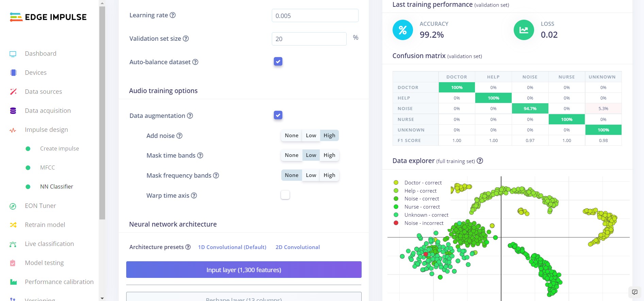Select 2D Convolutional architecture preset

[x=298, y=247]
